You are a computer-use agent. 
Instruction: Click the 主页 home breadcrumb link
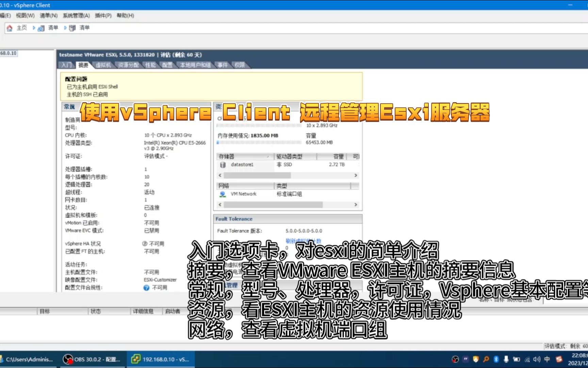(x=22, y=28)
